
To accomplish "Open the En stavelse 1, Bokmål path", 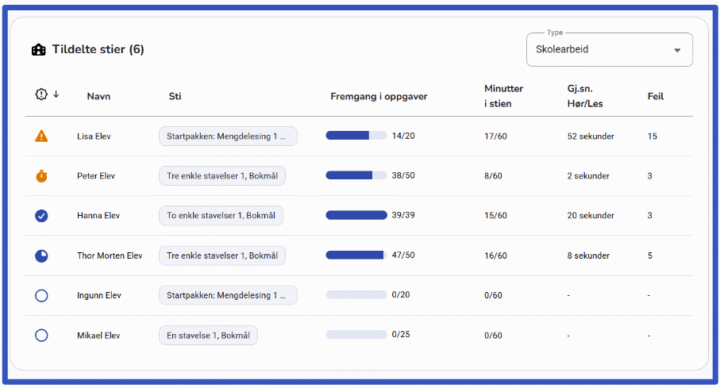I will [208, 335].
